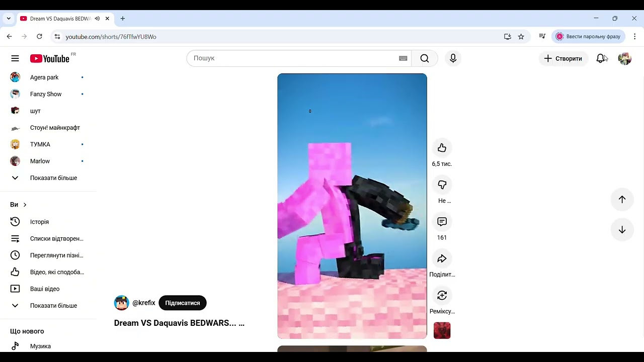The width and height of the screenshot is (644, 362).
Task: Go to the previous short with up arrow
Action: tap(622, 200)
